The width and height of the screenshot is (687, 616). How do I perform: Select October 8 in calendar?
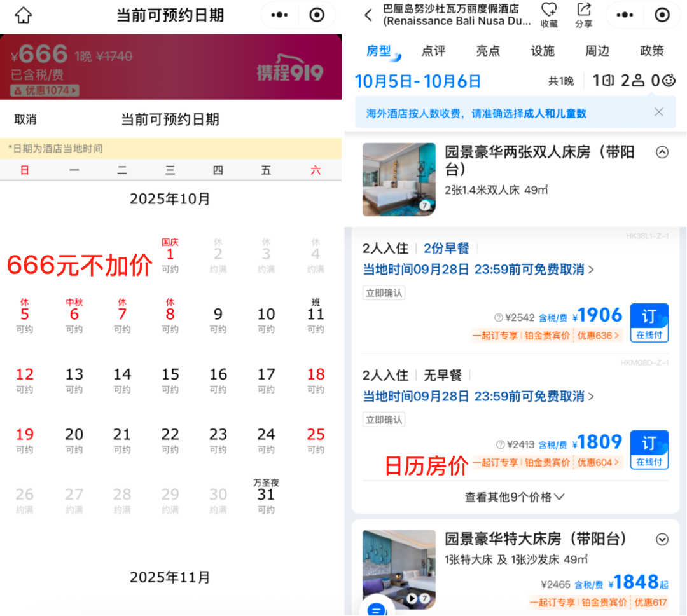click(170, 316)
